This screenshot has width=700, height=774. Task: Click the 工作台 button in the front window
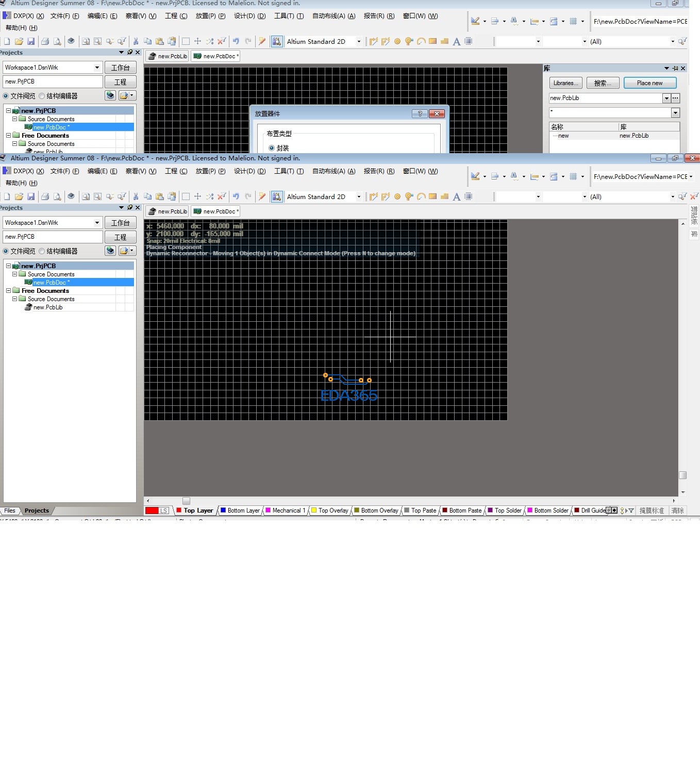121,223
